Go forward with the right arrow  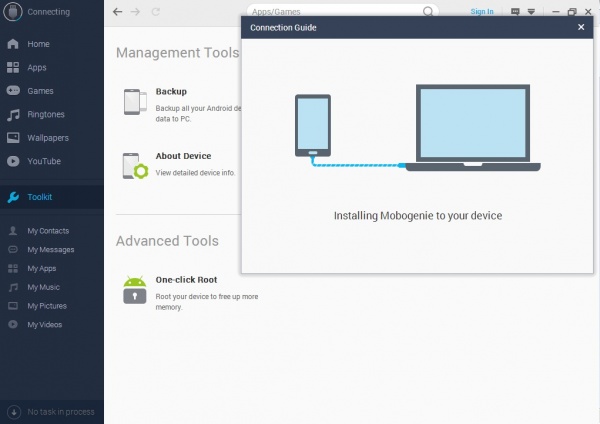(x=135, y=12)
